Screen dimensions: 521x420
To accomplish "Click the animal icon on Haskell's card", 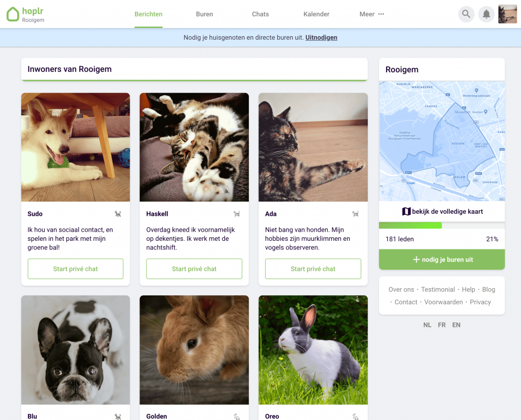I will (237, 214).
